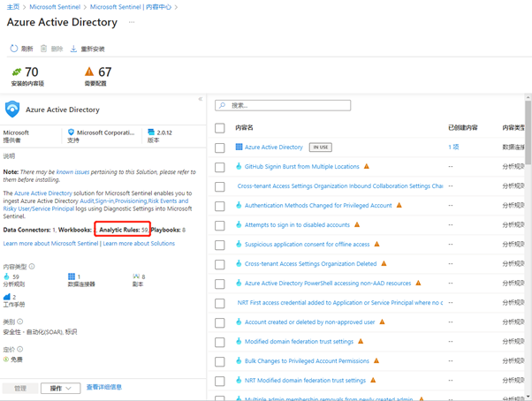Viewport: 532px width, 401px height.
Task: Check the Suspicious application consent row checkbox
Action: pyautogui.click(x=220, y=245)
